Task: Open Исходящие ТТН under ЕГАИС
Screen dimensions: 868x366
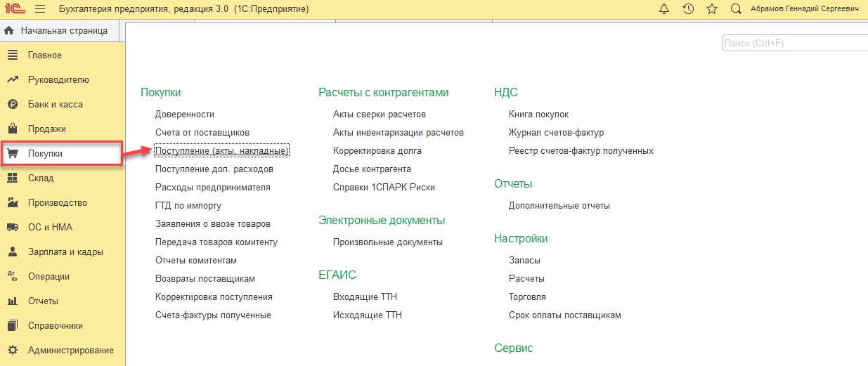Action: (x=368, y=315)
